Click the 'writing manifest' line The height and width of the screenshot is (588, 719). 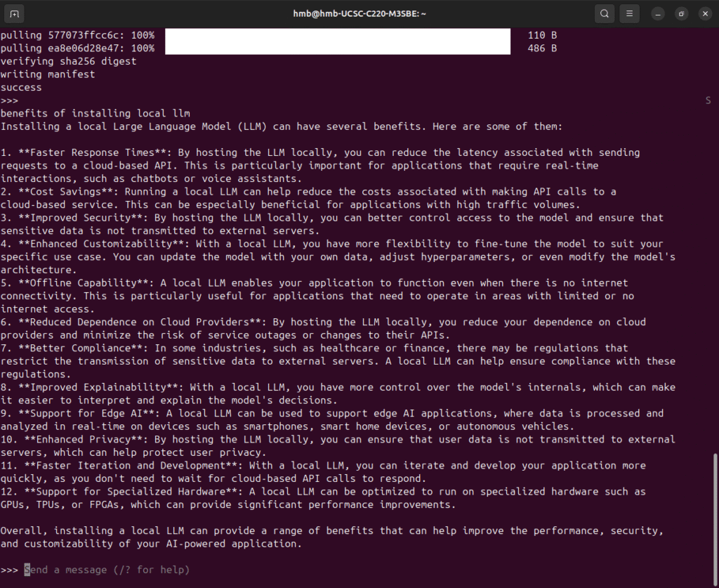point(48,74)
